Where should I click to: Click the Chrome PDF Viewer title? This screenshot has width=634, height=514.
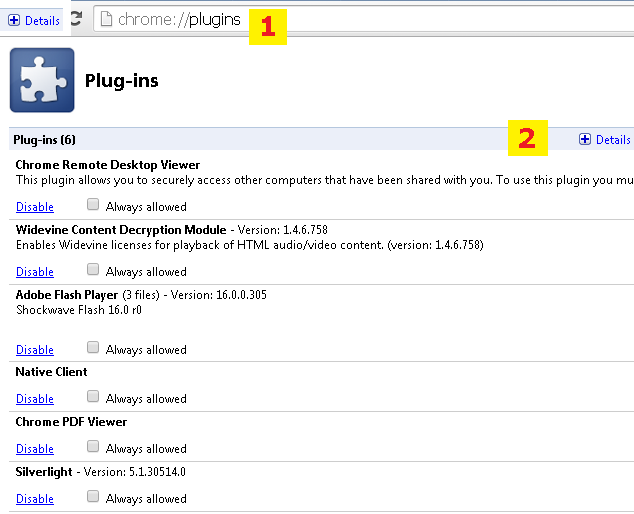tap(71, 422)
